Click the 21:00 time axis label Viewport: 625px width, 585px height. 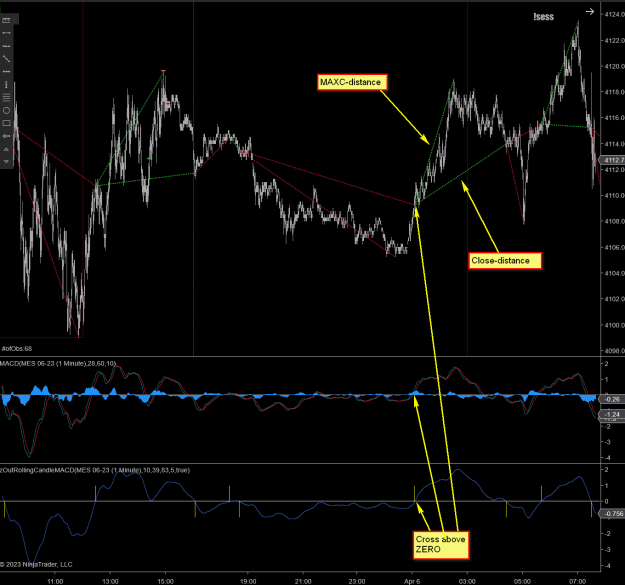303,581
